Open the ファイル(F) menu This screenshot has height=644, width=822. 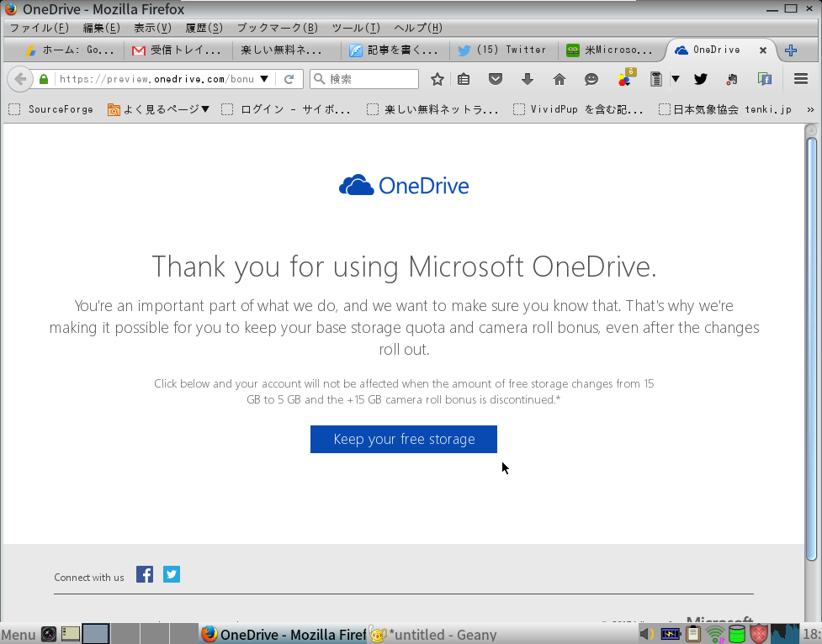[x=40, y=28]
